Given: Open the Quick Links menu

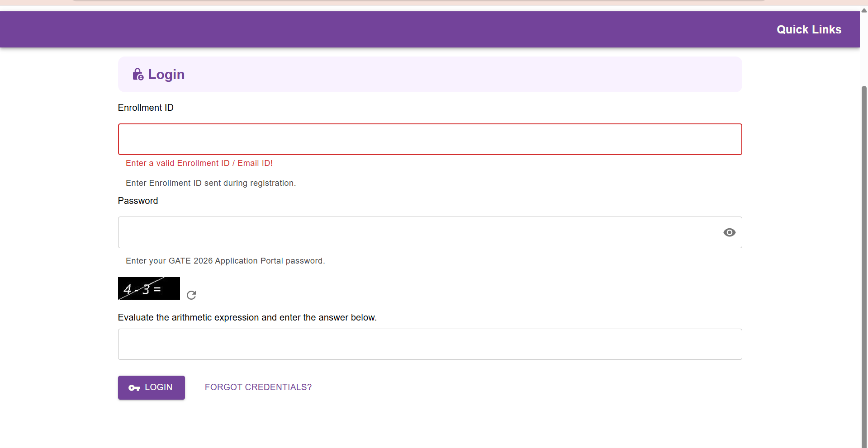Looking at the screenshot, I should click(809, 30).
